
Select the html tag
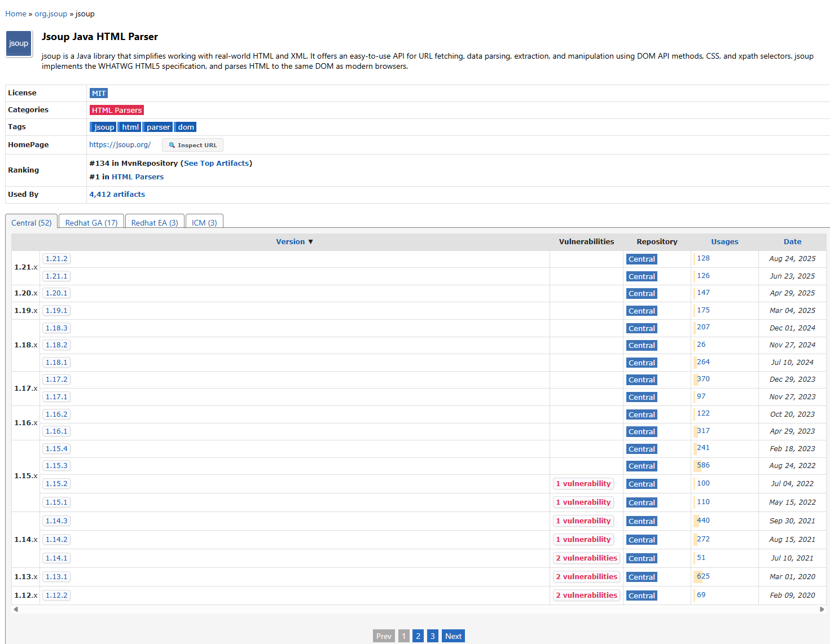coord(130,127)
